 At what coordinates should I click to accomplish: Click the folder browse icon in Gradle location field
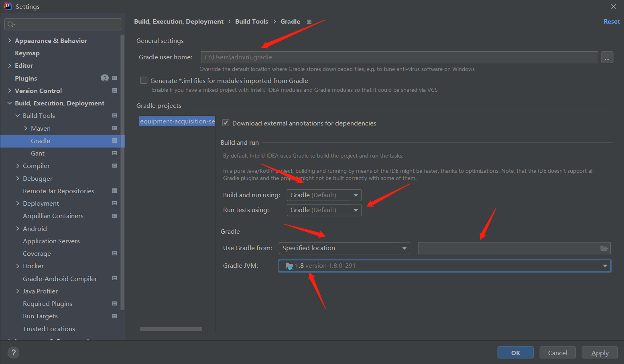pos(604,248)
